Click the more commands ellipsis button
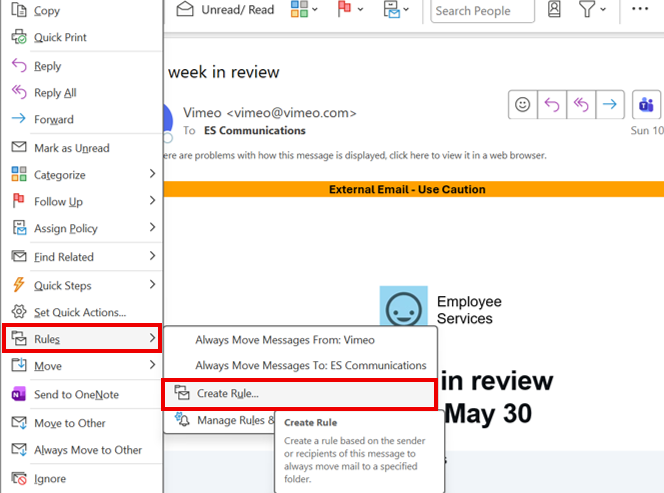Image resolution: width=664 pixels, height=493 pixels. pyautogui.click(x=639, y=9)
